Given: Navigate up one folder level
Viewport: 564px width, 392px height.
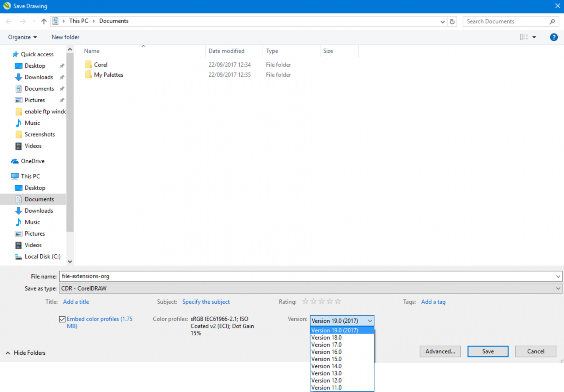Looking at the screenshot, I should [x=43, y=21].
